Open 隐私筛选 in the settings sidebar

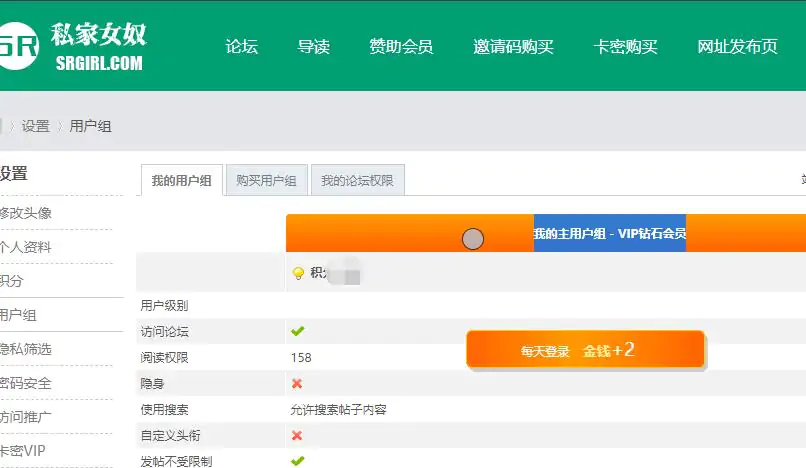pyautogui.click(x=26, y=349)
